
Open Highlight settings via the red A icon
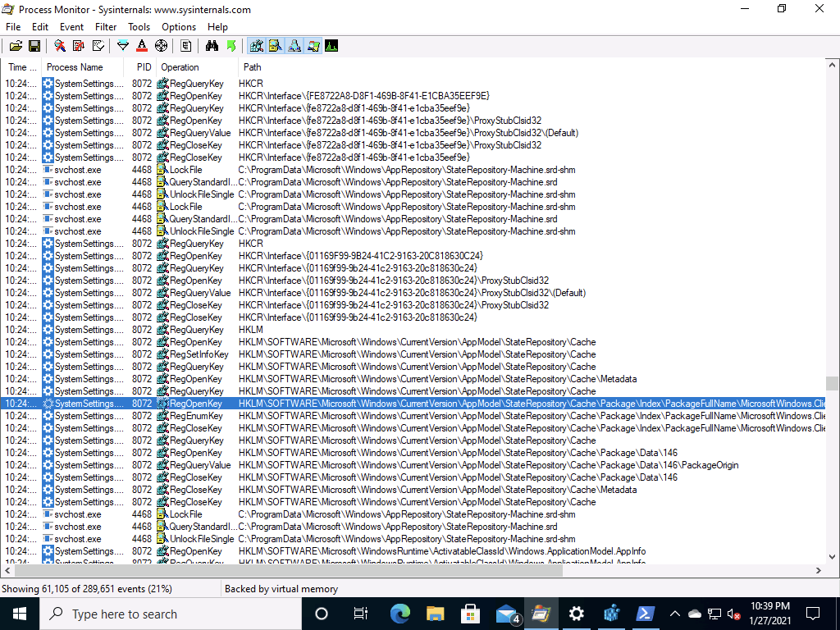click(142, 46)
